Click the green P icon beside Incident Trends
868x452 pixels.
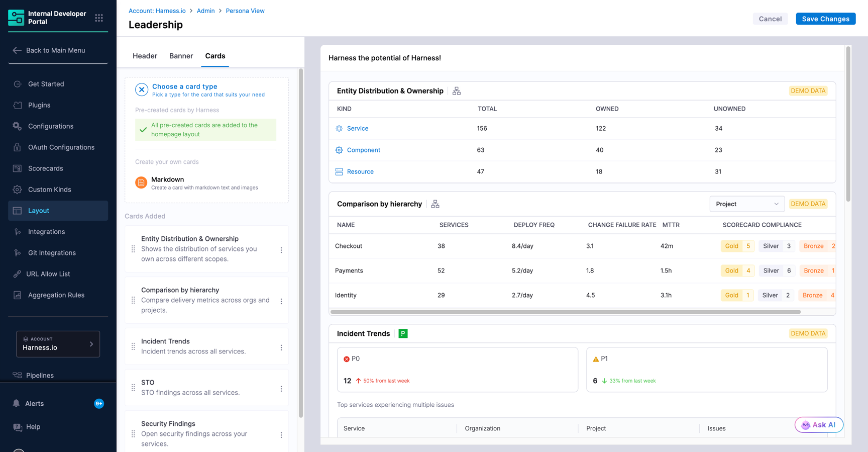(x=403, y=333)
